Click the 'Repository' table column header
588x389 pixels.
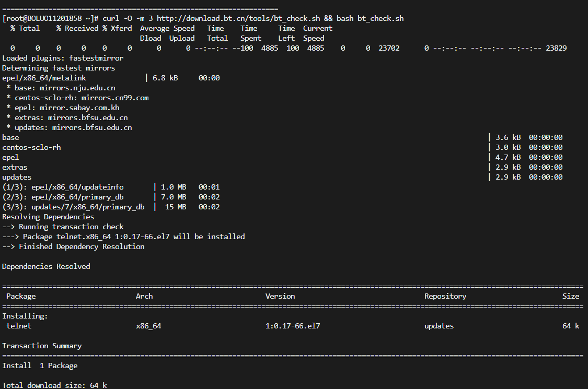point(445,297)
